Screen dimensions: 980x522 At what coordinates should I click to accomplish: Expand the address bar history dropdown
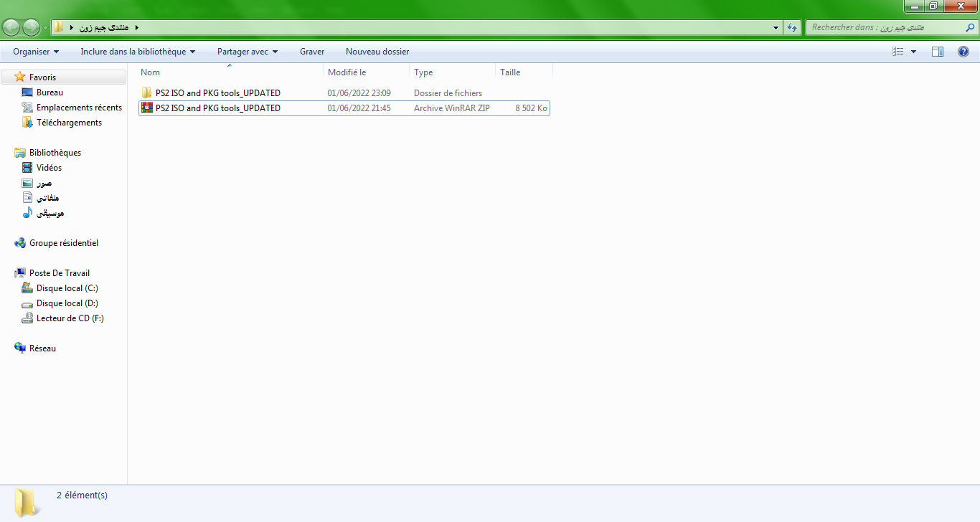pyautogui.click(x=776, y=28)
